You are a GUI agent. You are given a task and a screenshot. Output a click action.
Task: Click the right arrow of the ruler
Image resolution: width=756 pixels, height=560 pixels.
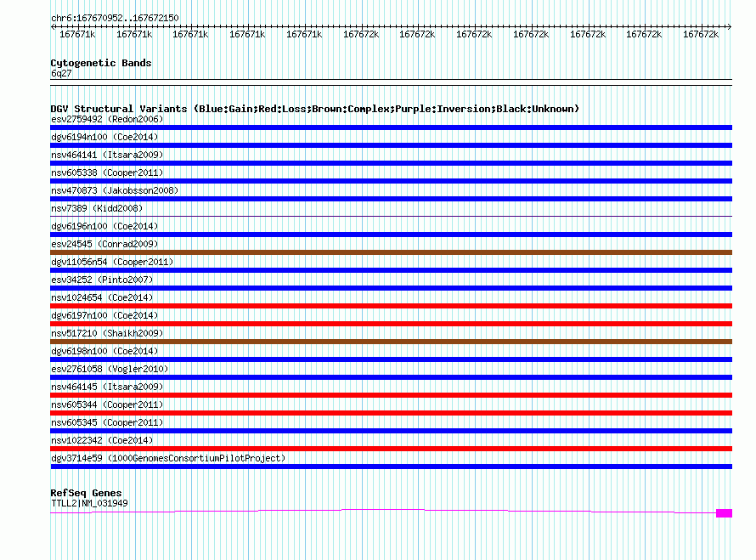pos(730,26)
